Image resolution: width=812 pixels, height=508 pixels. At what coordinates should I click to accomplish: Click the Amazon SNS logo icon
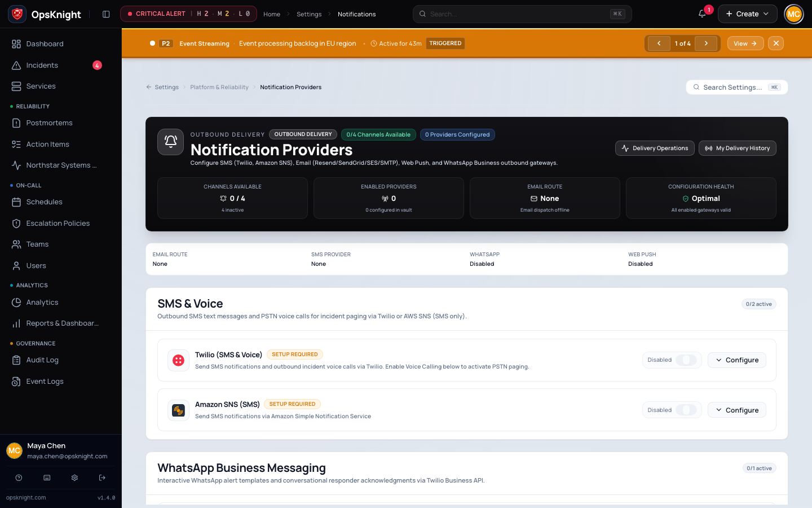[x=178, y=410]
